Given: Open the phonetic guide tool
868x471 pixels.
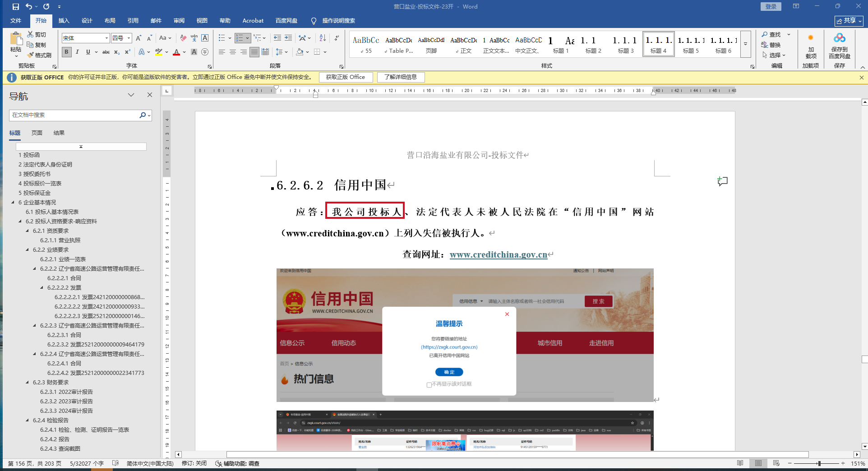Looking at the screenshot, I should (194, 38).
